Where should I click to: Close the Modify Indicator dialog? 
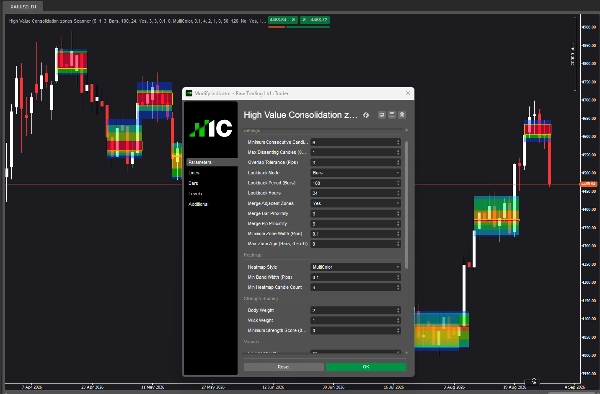(408, 93)
